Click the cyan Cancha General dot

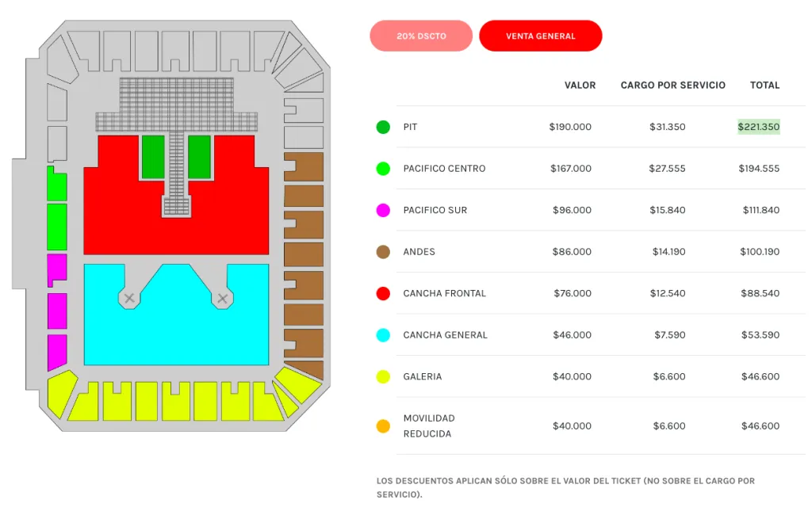tap(383, 335)
